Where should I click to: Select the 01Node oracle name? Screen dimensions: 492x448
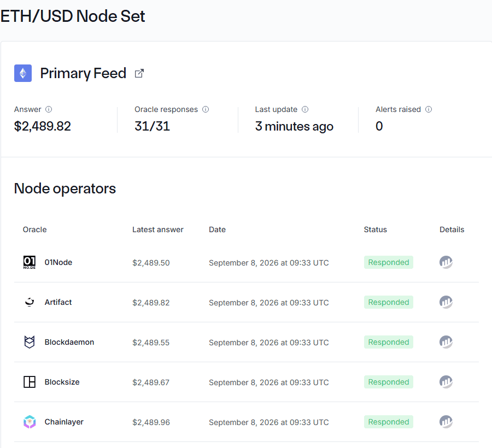pos(58,262)
